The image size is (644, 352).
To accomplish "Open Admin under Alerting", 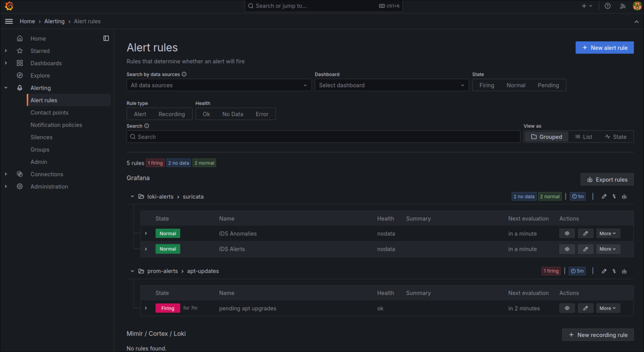I will [39, 162].
